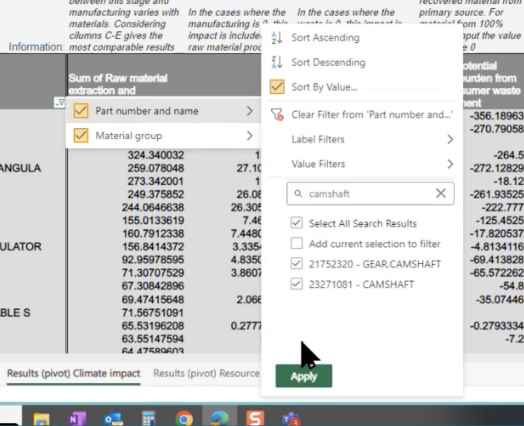The image size is (524, 426).
Task: Open Microsoft Teams from the taskbar
Action: point(291,419)
